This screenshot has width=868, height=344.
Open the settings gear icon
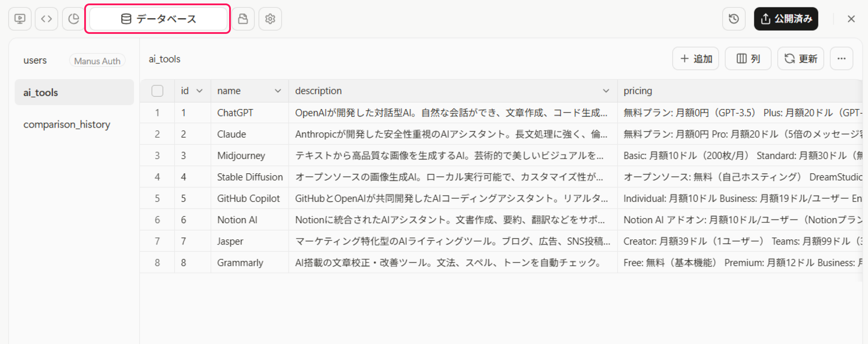click(270, 19)
